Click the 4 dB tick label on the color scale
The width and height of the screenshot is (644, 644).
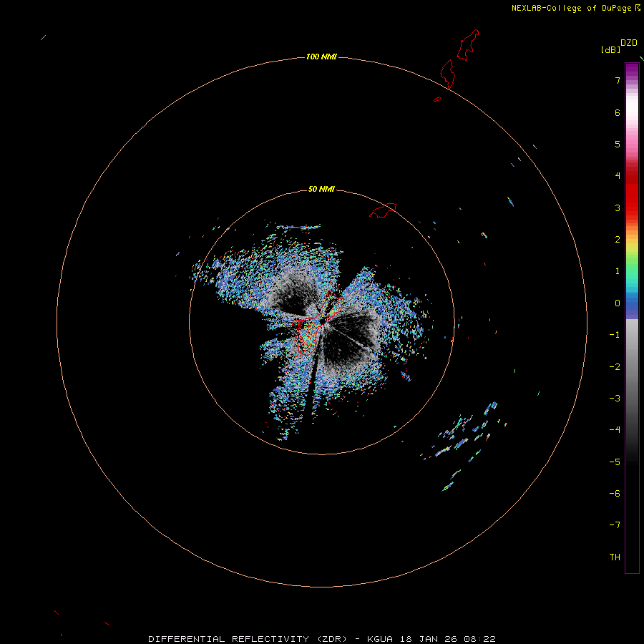(618, 176)
